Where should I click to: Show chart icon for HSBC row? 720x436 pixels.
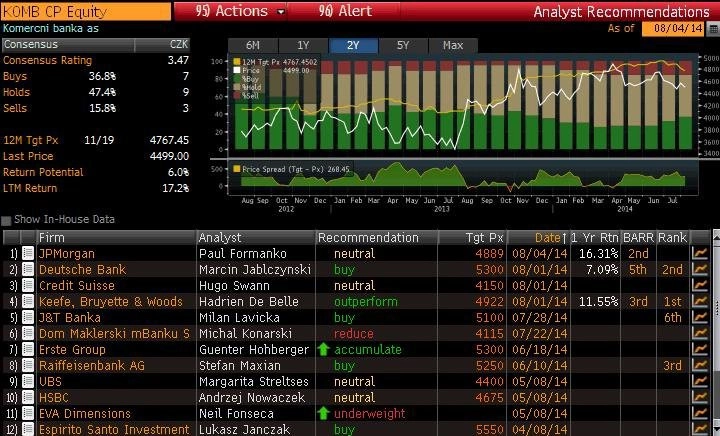[x=700, y=397]
